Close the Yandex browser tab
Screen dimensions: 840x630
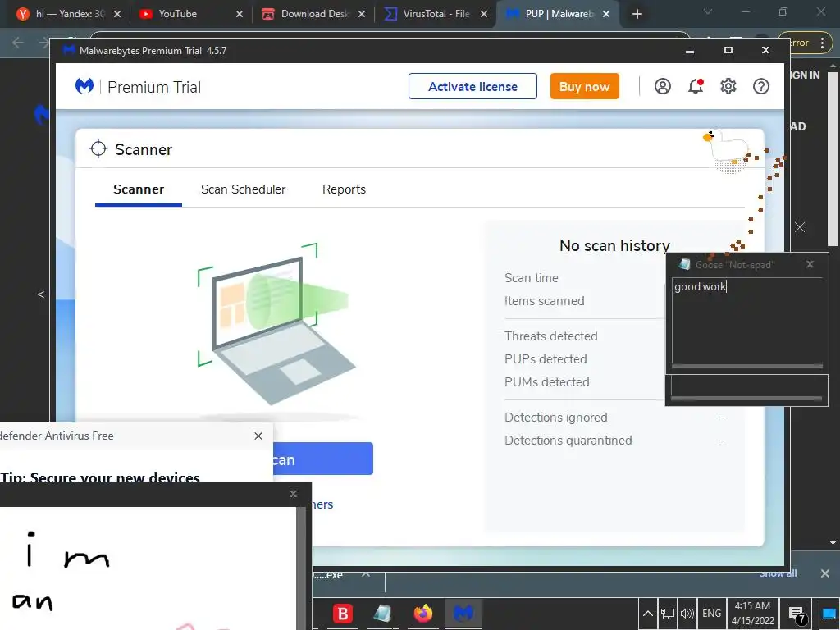(117, 14)
